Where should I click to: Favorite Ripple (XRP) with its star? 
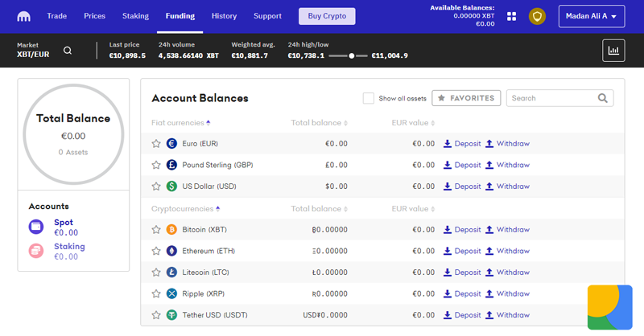click(156, 293)
